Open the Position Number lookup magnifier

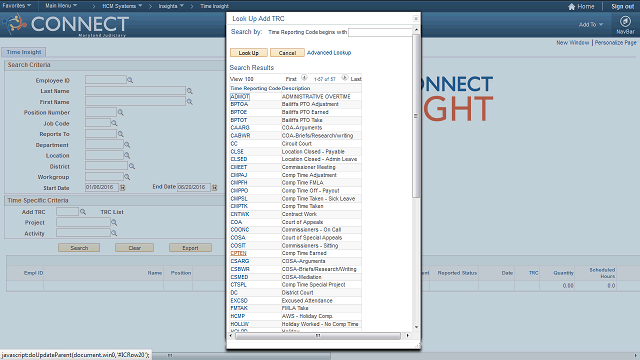click(x=120, y=112)
